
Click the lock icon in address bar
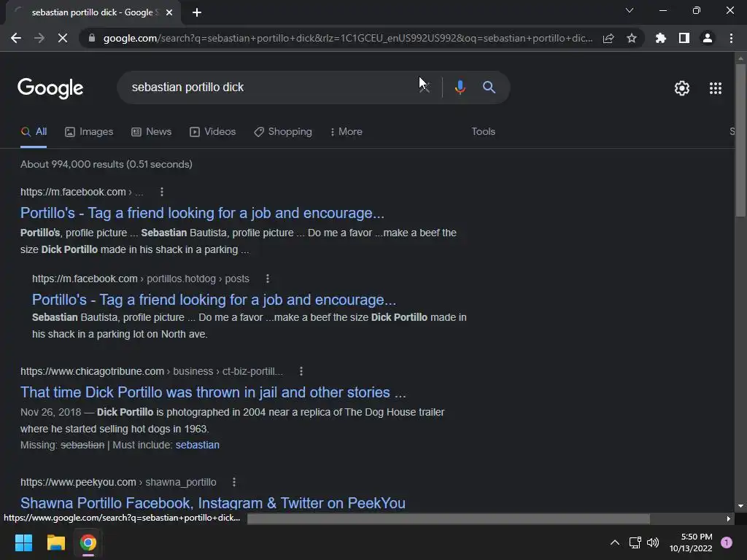coord(92,38)
